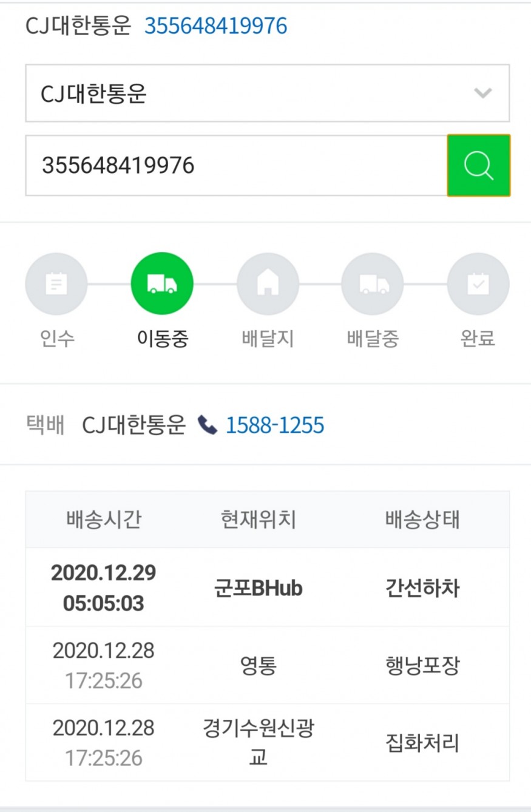Click the 간선하차 status text

tap(422, 588)
